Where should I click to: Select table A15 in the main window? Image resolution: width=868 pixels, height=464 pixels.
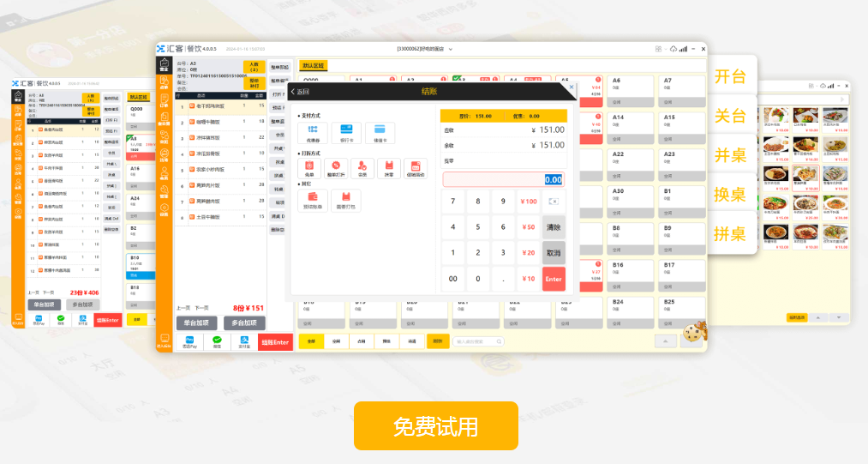682,128
